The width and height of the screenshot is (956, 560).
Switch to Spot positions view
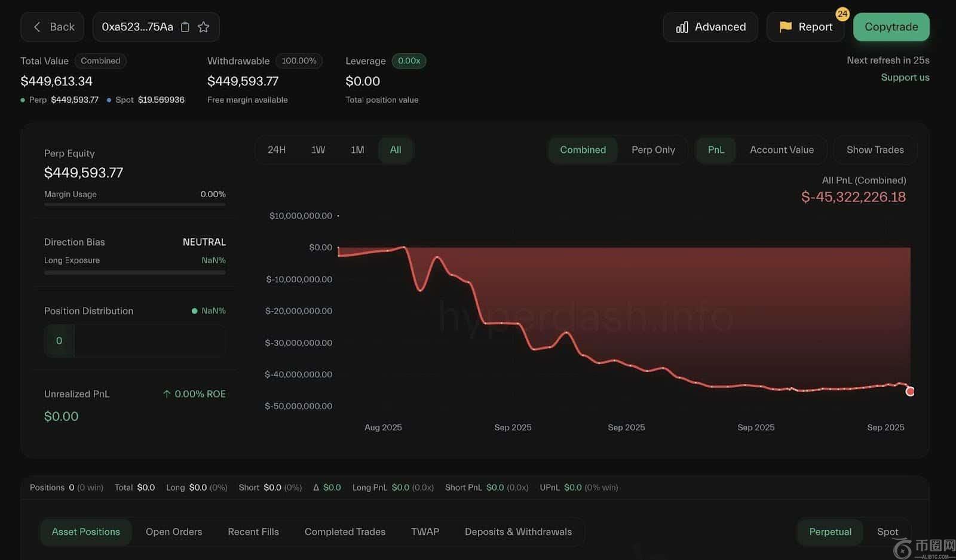pyautogui.click(x=887, y=532)
